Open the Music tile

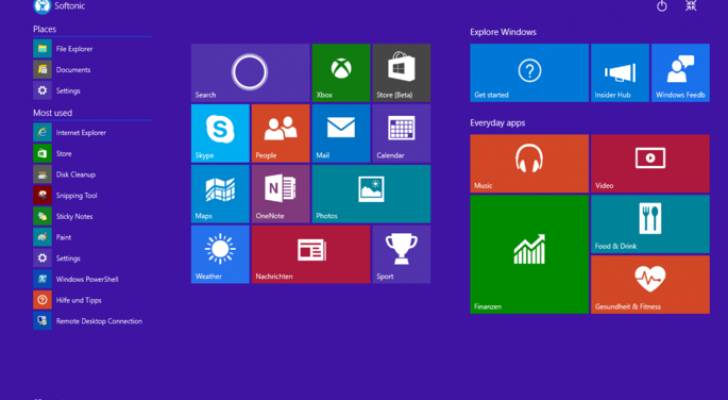pos(529,163)
